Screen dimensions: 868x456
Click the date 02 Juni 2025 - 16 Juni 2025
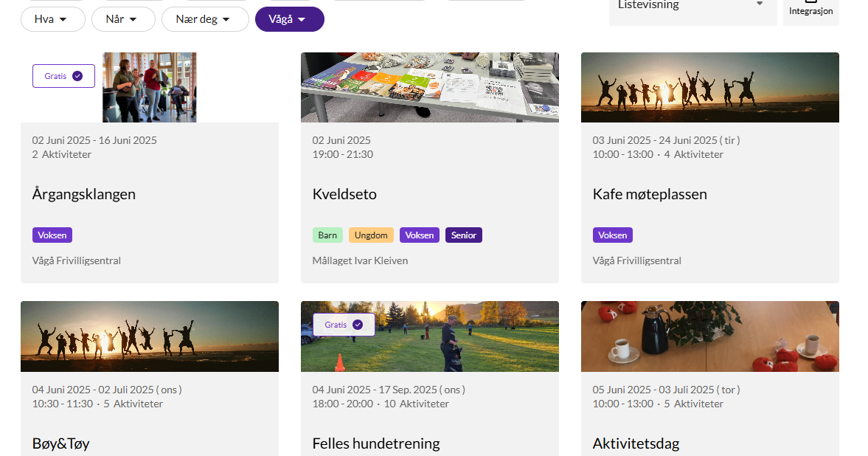click(x=94, y=140)
